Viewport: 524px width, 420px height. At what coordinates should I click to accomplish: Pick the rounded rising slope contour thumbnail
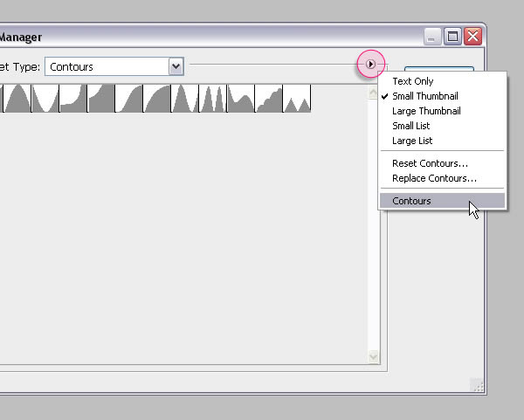(x=157, y=99)
